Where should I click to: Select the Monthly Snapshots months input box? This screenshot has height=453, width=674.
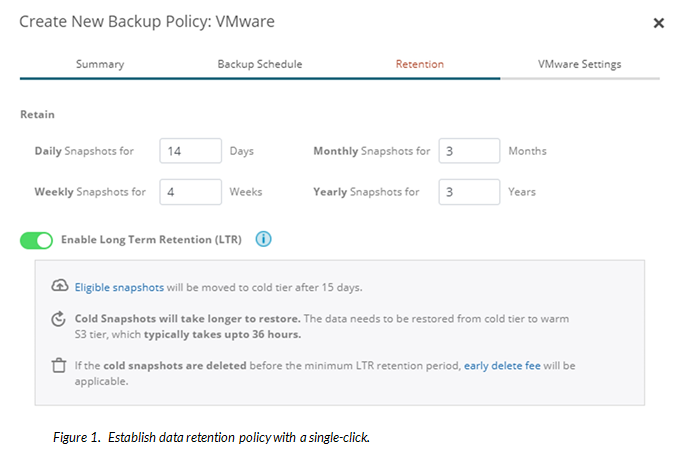click(x=468, y=151)
